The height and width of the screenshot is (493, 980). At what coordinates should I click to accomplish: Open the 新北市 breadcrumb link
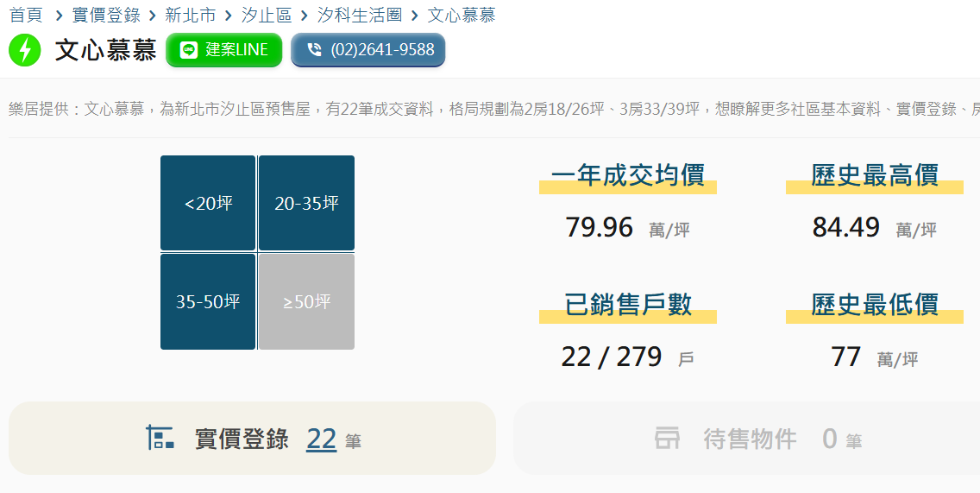coord(190,15)
